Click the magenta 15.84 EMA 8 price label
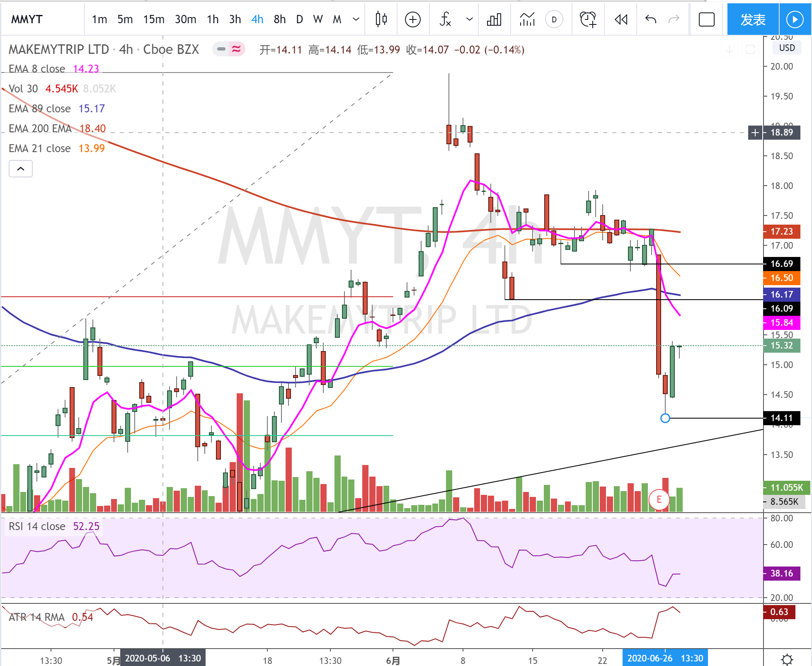Screen dimensions: 812x666 [782, 322]
